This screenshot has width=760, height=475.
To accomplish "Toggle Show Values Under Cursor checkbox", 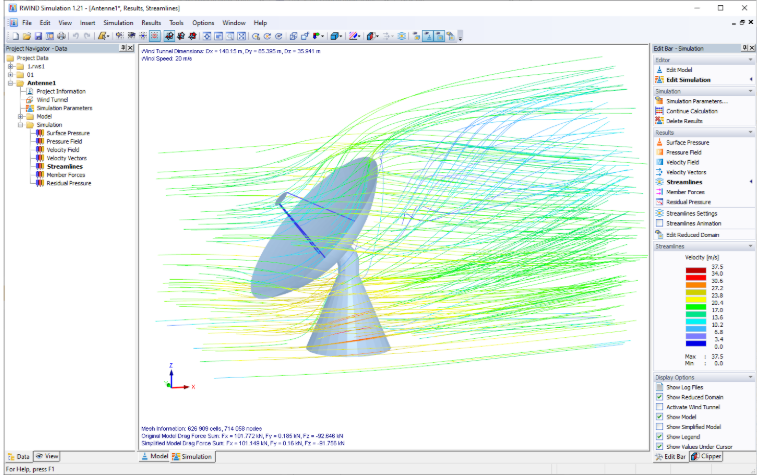I will click(x=659, y=447).
